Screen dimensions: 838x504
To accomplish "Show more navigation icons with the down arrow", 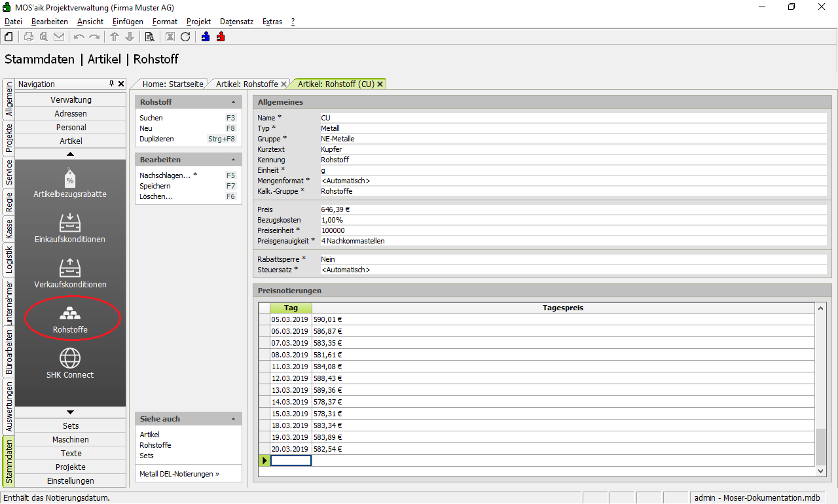I will [x=71, y=412].
